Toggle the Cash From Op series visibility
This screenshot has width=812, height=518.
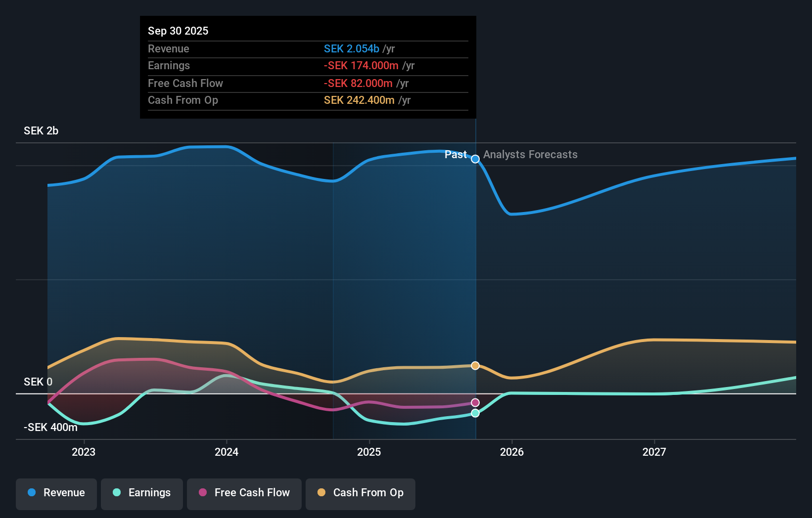pyautogui.click(x=360, y=493)
